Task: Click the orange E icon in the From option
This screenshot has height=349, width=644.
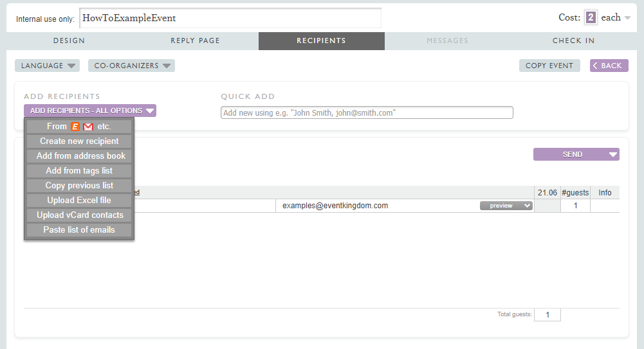Action: coord(75,127)
